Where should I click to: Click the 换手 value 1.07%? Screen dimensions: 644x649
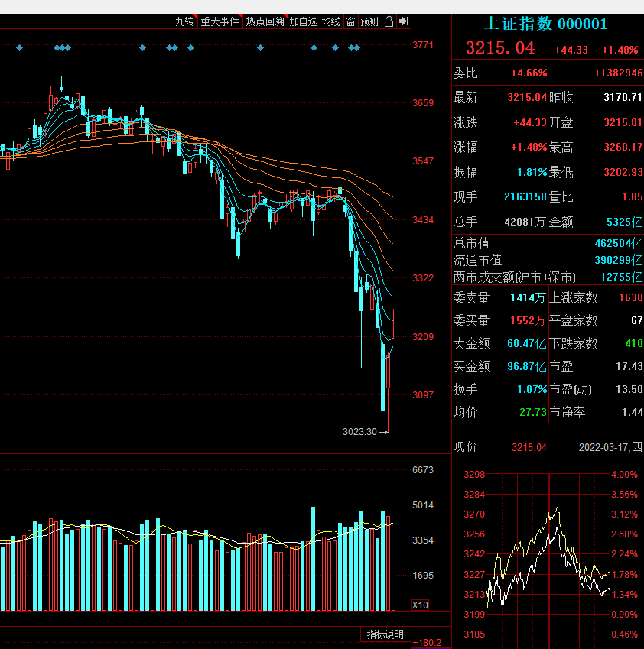pyautogui.click(x=532, y=390)
